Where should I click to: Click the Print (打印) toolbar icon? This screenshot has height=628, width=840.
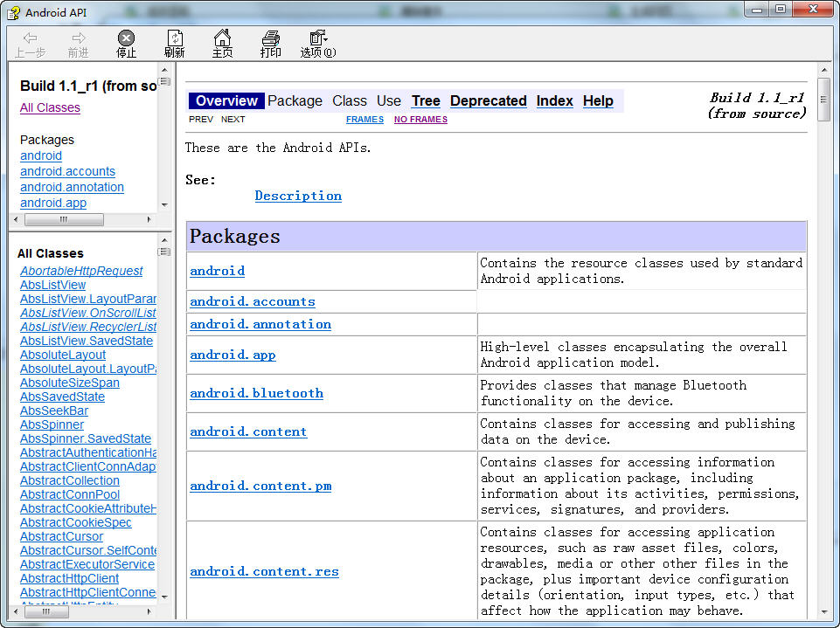(x=271, y=44)
